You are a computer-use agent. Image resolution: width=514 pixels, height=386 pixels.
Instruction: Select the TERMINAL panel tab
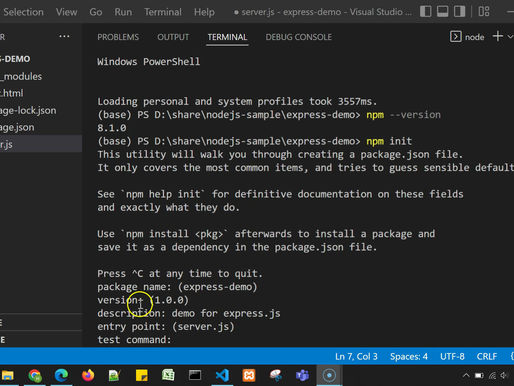tap(227, 37)
